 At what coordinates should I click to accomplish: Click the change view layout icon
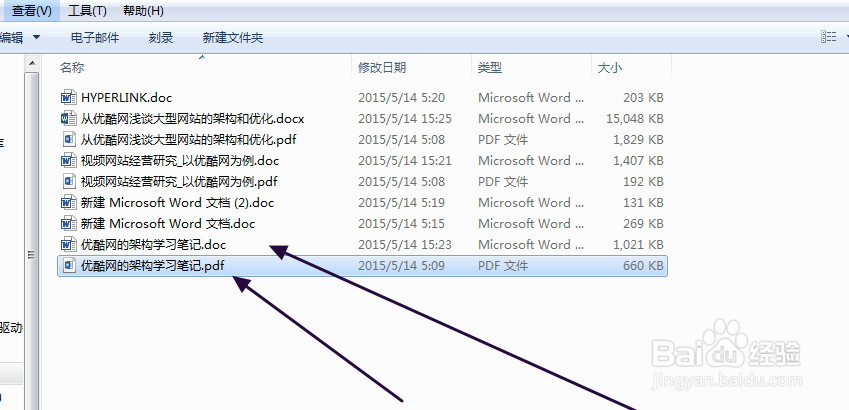[x=828, y=37]
